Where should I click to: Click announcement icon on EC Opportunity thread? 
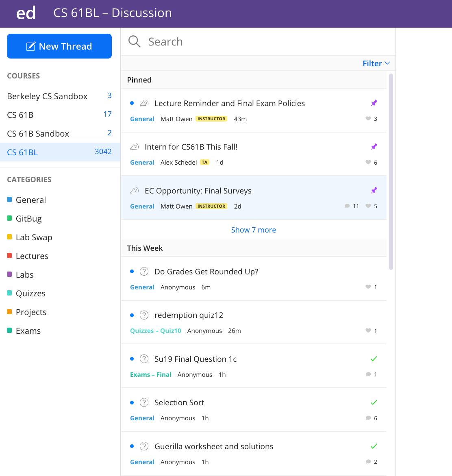pyautogui.click(x=135, y=191)
